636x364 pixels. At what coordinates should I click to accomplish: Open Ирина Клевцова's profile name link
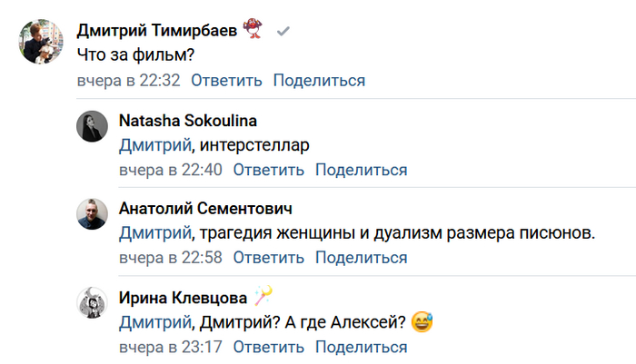182,297
